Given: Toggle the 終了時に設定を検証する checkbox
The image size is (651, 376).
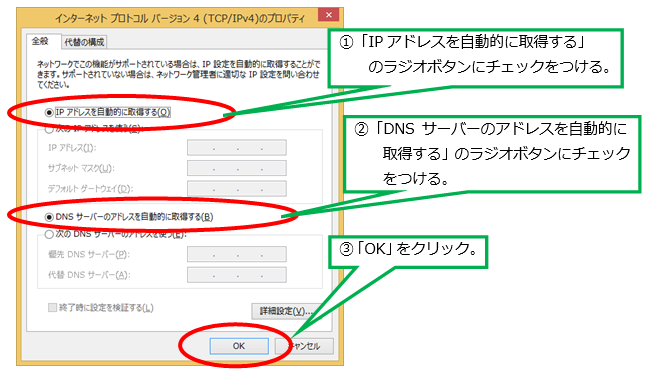Looking at the screenshot, I should [52, 308].
